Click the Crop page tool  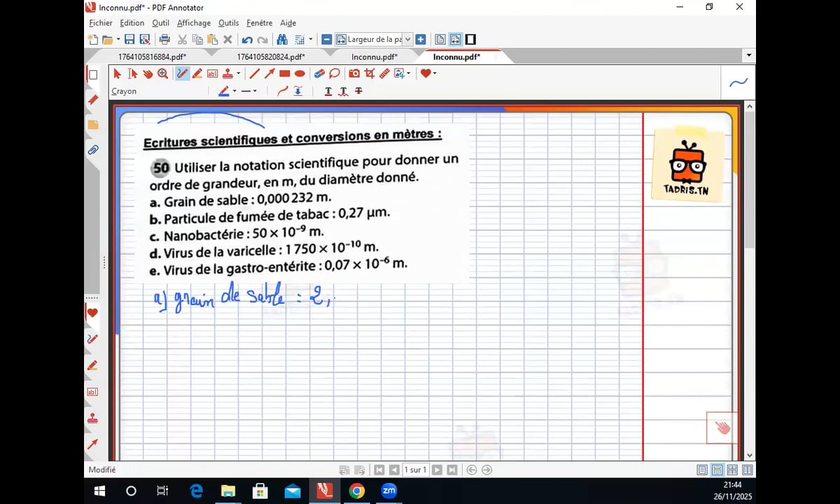pyautogui.click(x=369, y=73)
